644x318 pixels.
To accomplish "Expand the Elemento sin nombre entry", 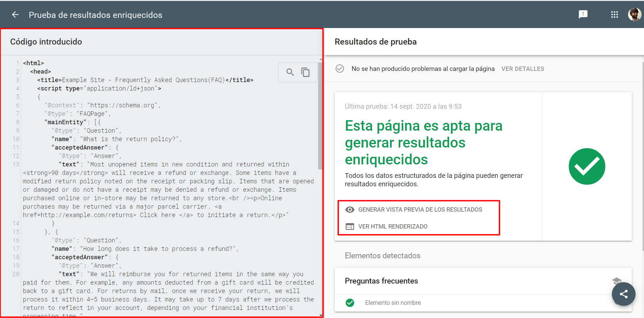I will coord(393,303).
